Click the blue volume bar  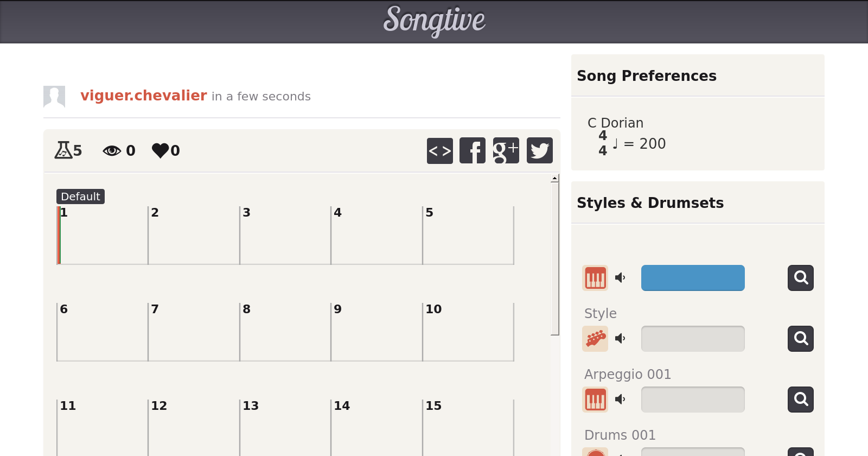(693, 278)
